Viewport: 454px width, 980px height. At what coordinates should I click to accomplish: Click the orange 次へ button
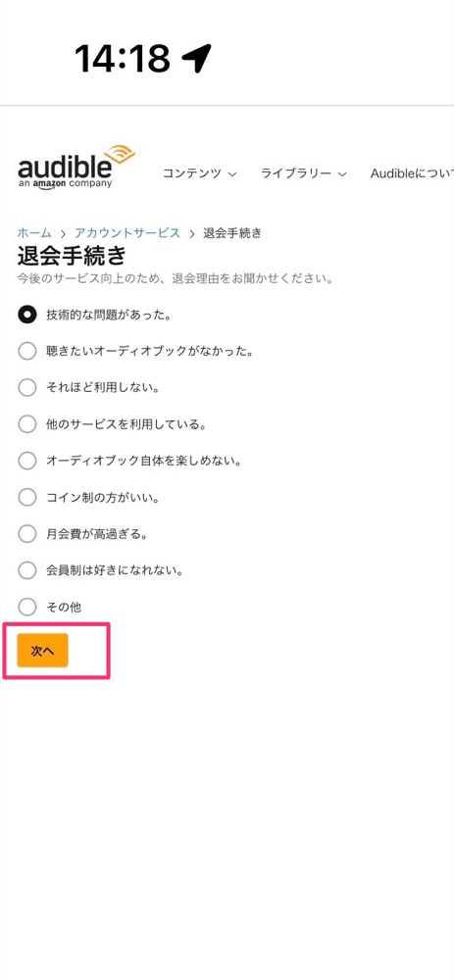42,651
